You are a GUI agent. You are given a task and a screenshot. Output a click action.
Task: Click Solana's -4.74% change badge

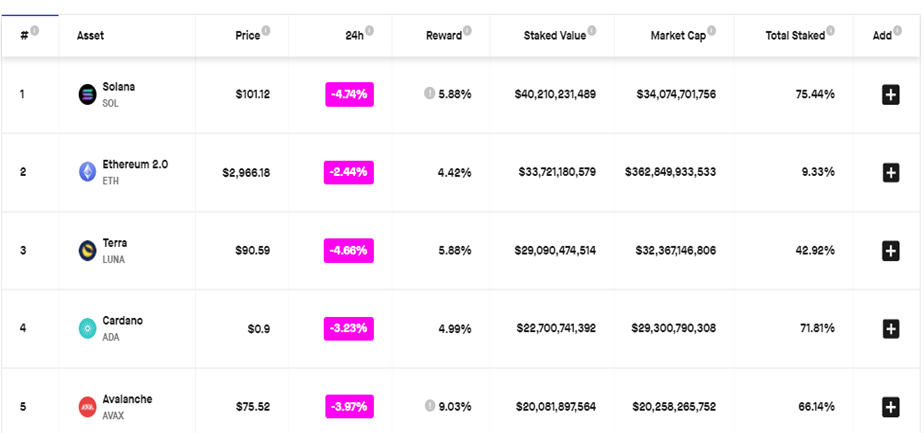click(349, 94)
